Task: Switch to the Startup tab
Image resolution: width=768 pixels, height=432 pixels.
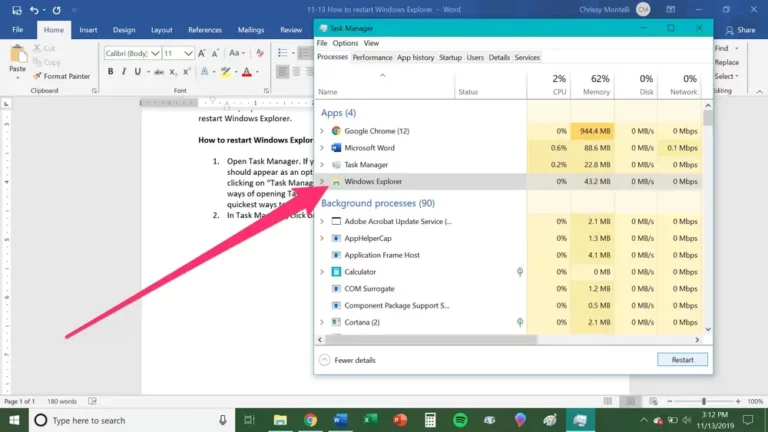Action: point(450,57)
